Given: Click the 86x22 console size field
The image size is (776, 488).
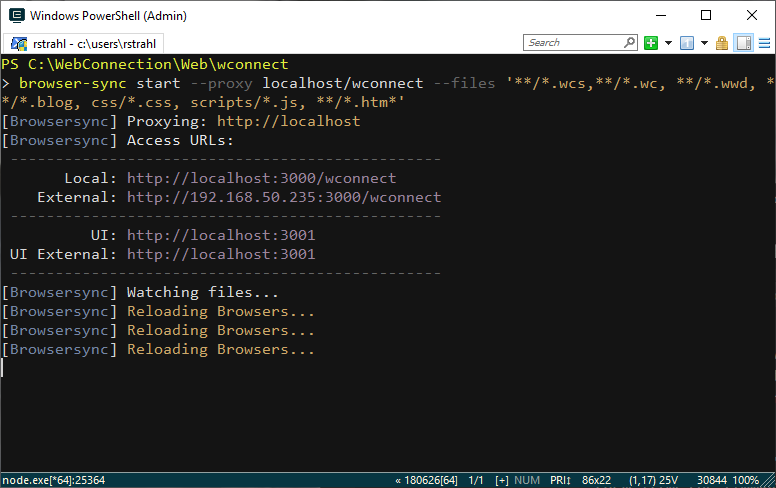Looking at the screenshot, I should click(x=596, y=480).
